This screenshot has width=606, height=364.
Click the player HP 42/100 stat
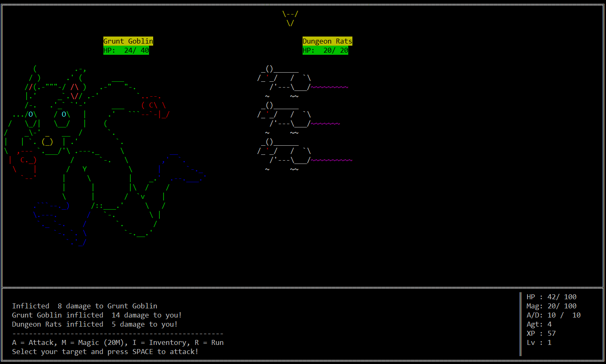[552, 297]
